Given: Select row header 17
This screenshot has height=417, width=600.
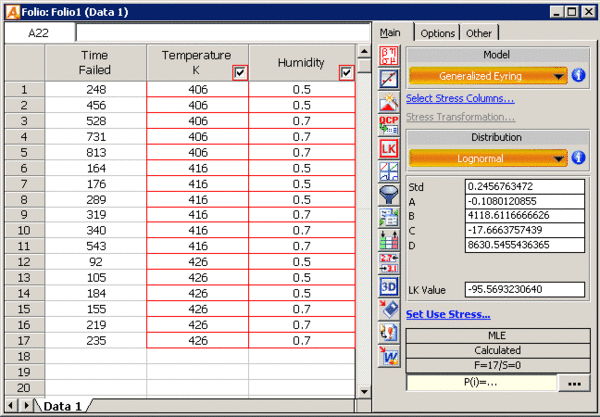Looking at the screenshot, I should pyautogui.click(x=24, y=340).
